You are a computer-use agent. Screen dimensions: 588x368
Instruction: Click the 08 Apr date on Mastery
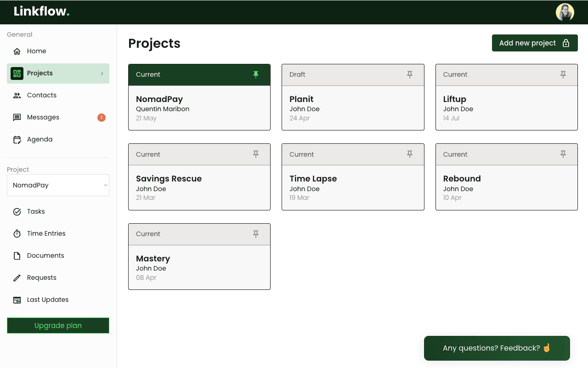coord(146,277)
